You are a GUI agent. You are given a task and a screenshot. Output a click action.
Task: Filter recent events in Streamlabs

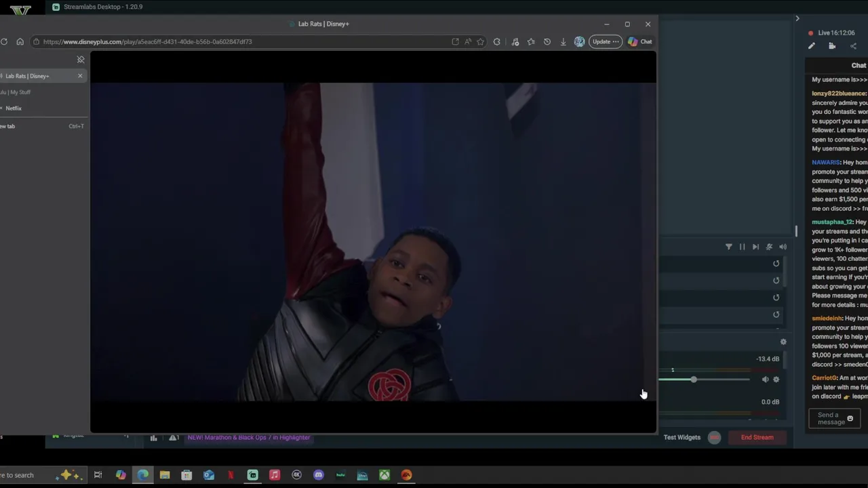729,247
